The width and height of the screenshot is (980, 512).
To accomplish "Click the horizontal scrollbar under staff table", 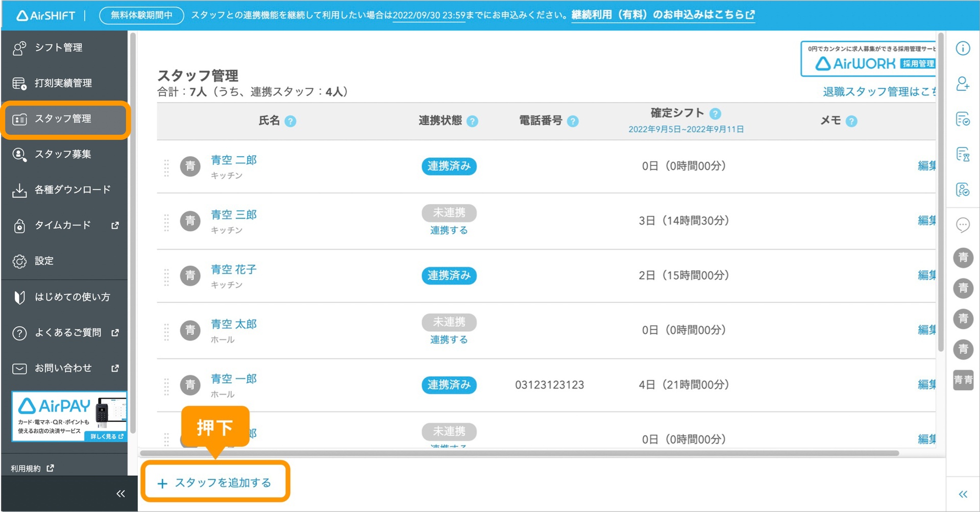I will click(x=519, y=453).
